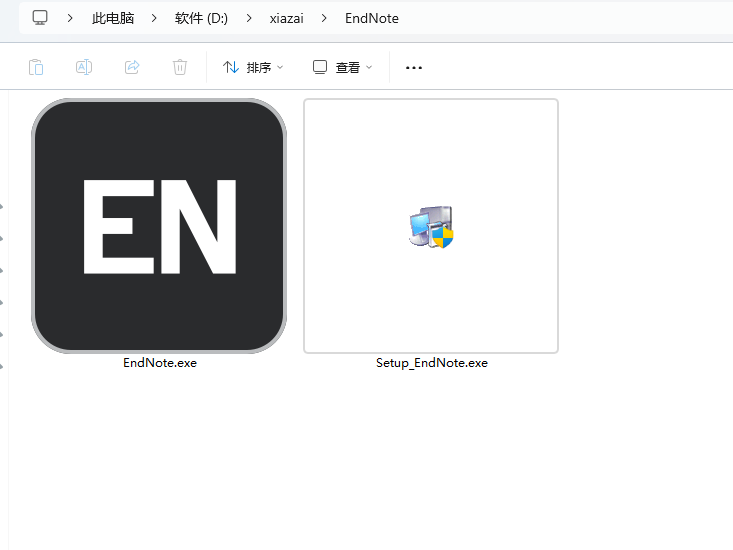The height and width of the screenshot is (550, 733).
Task: Select the EndNote.exe EN icon thumbnail
Action: coord(159,226)
